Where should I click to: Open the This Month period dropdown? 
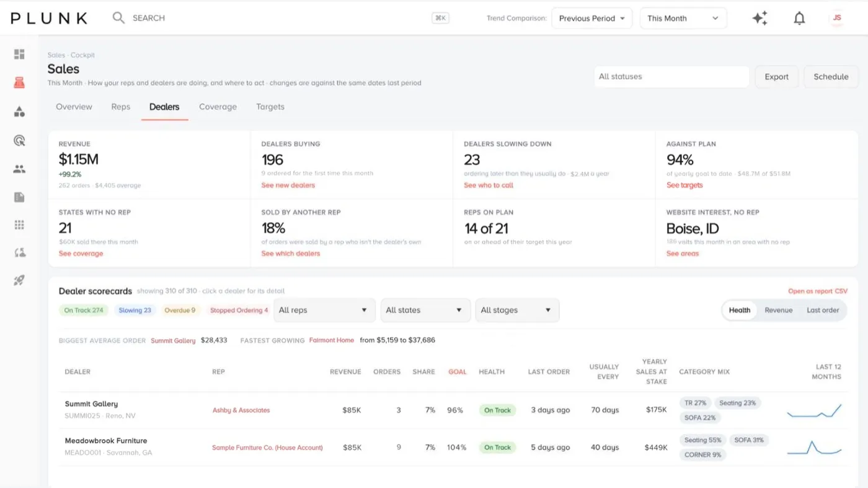683,19
